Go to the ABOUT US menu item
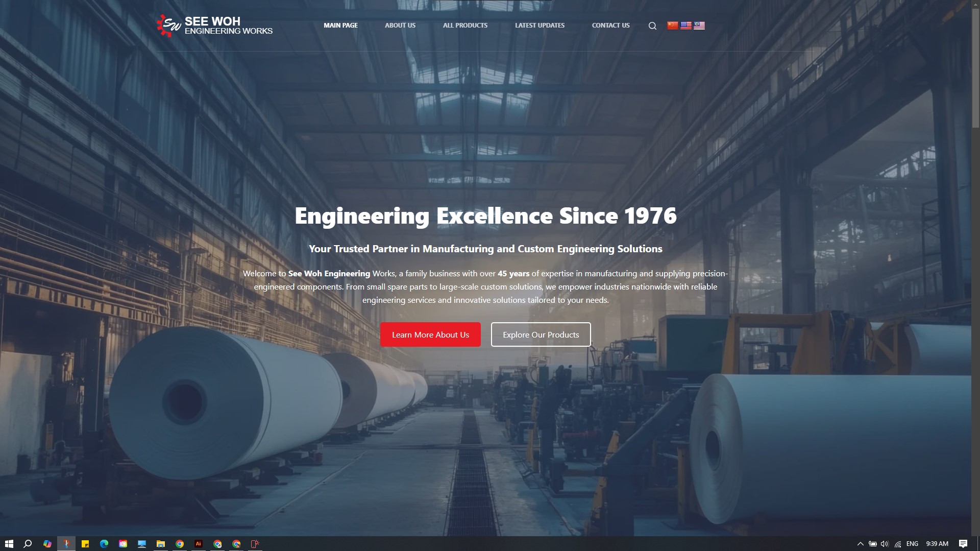 pyautogui.click(x=400, y=26)
